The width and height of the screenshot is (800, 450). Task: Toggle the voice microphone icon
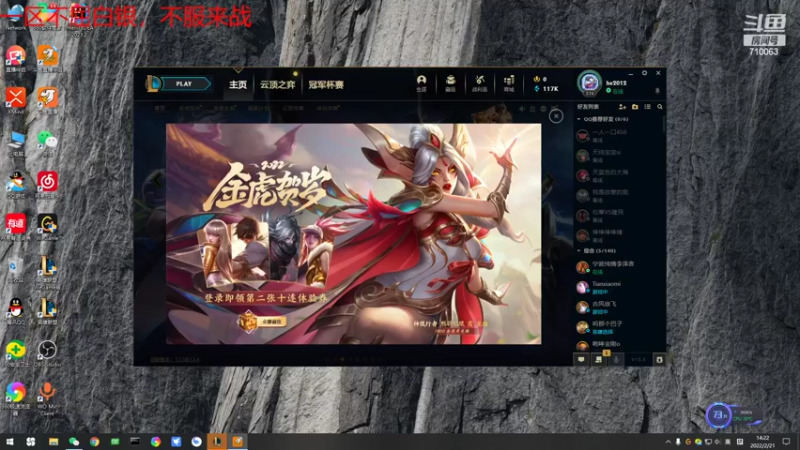tap(616, 360)
